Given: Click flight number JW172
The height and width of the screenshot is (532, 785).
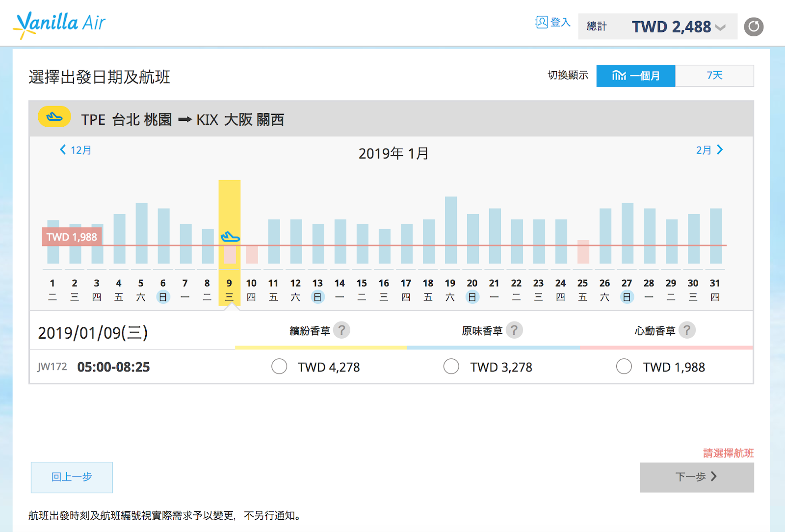Looking at the screenshot, I should (x=52, y=367).
